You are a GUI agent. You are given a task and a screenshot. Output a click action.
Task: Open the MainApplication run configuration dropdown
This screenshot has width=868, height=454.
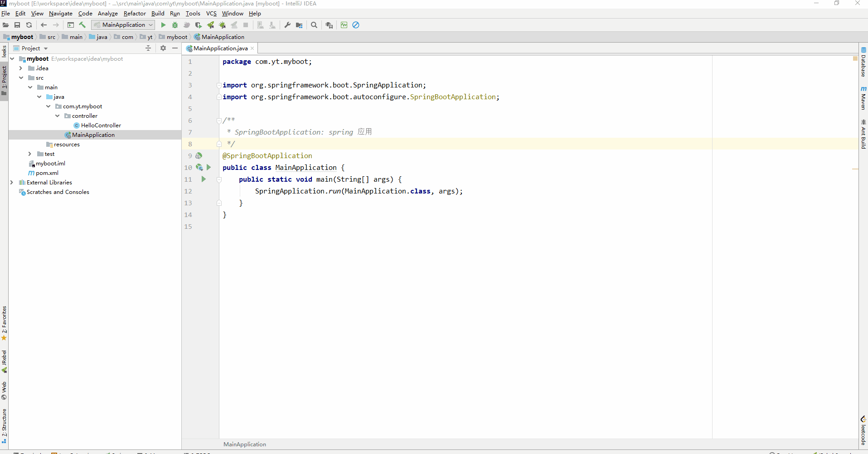coord(123,25)
